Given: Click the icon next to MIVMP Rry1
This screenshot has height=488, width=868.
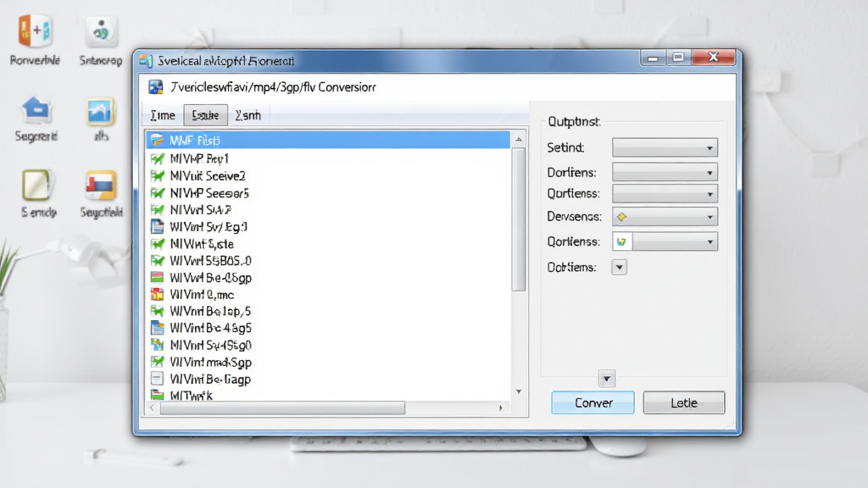Looking at the screenshot, I should (157, 158).
